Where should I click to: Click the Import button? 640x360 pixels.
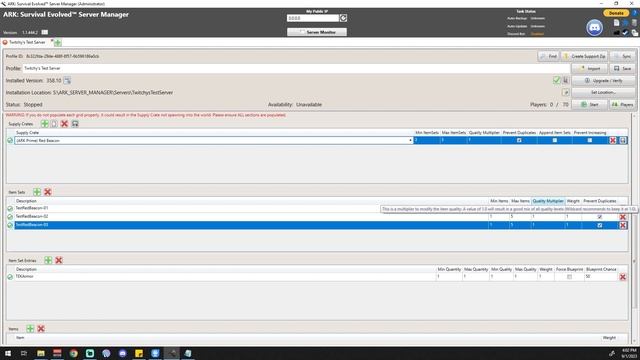tap(589, 69)
